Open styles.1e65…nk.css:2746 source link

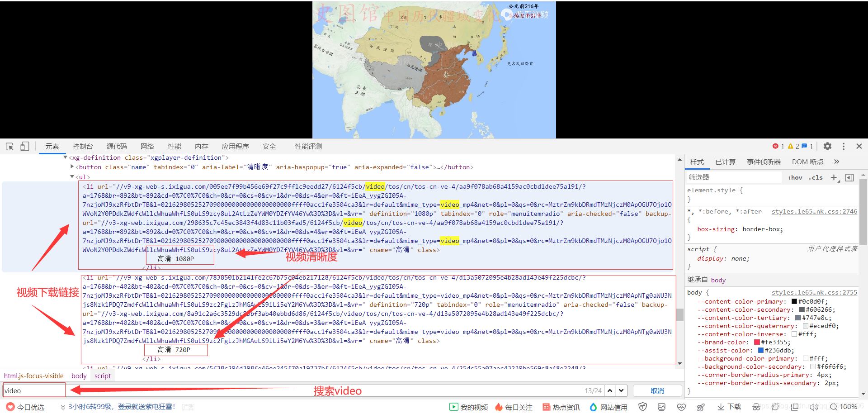(814, 211)
